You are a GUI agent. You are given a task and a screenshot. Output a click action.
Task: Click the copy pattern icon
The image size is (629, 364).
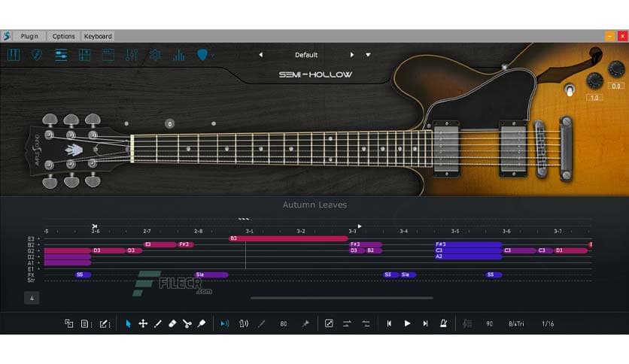(x=69, y=323)
